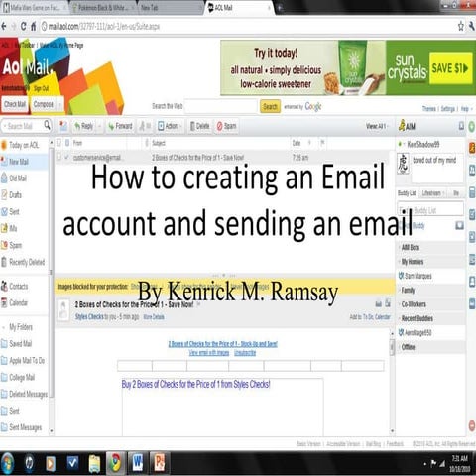Click the green plus icon beside AIM header

coord(472,126)
